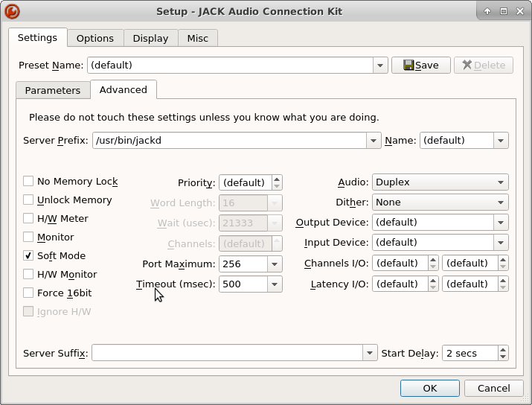Screen dimensions: 532x405
Task: Click the JACK app icon in title bar
Action: (12, 11)
